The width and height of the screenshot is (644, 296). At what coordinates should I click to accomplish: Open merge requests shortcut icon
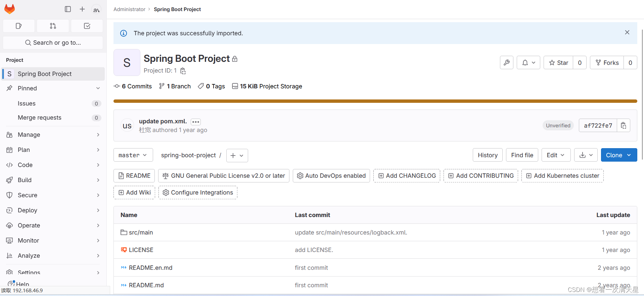pyautogui.click(x=53, y=26)
